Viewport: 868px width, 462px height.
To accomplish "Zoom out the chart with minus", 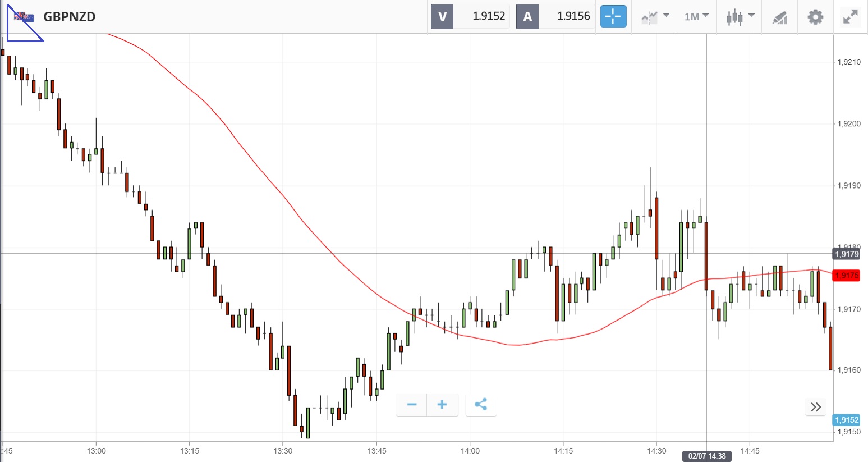I will [412, 405].
